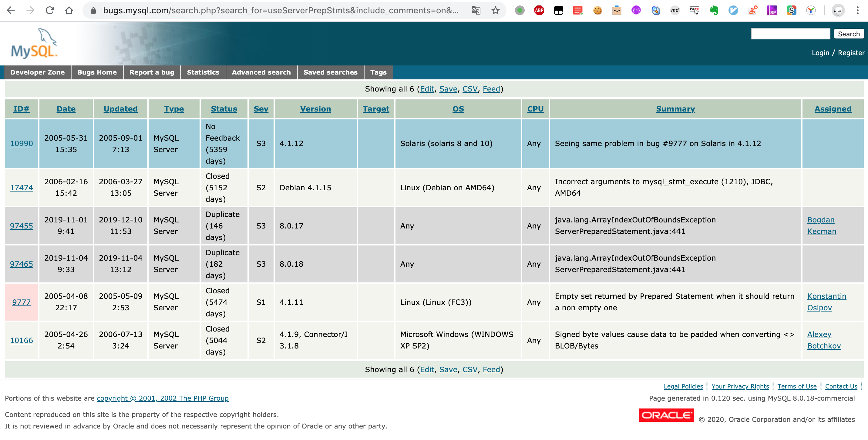Go to Bugs Home tab
Viewport: 868px width, 440px height.
coord(97,72)
